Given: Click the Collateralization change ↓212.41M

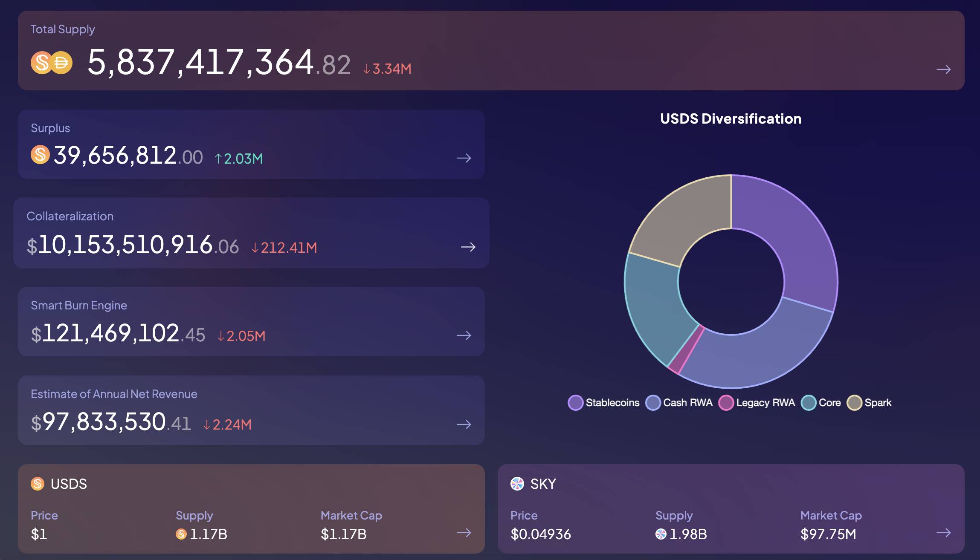Looking at the screenshot, I should point(284,248).
